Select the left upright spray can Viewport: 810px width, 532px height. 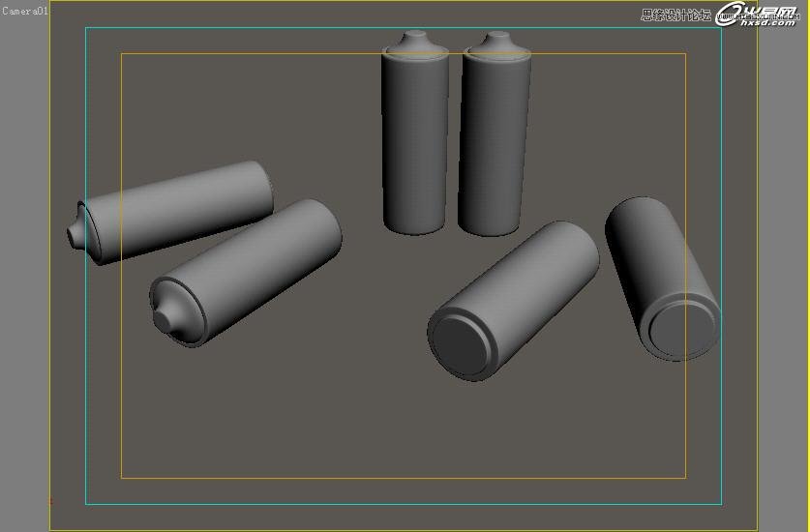[416, 145]
